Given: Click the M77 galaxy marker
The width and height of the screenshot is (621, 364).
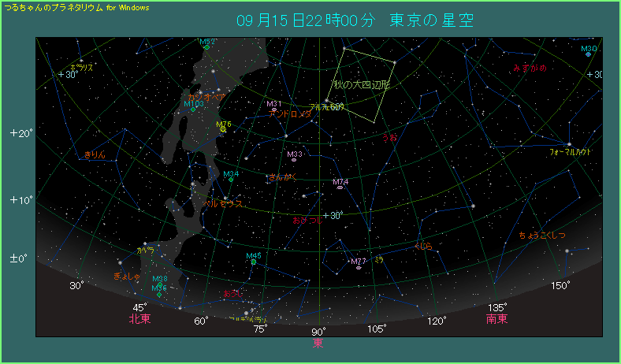Looking at the screenshot, I should click(359, 267).
